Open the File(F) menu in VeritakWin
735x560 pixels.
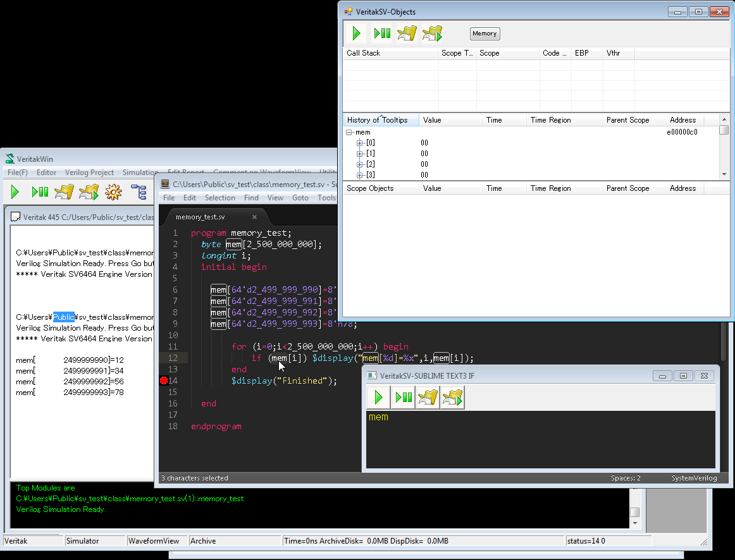pos(17,173)
